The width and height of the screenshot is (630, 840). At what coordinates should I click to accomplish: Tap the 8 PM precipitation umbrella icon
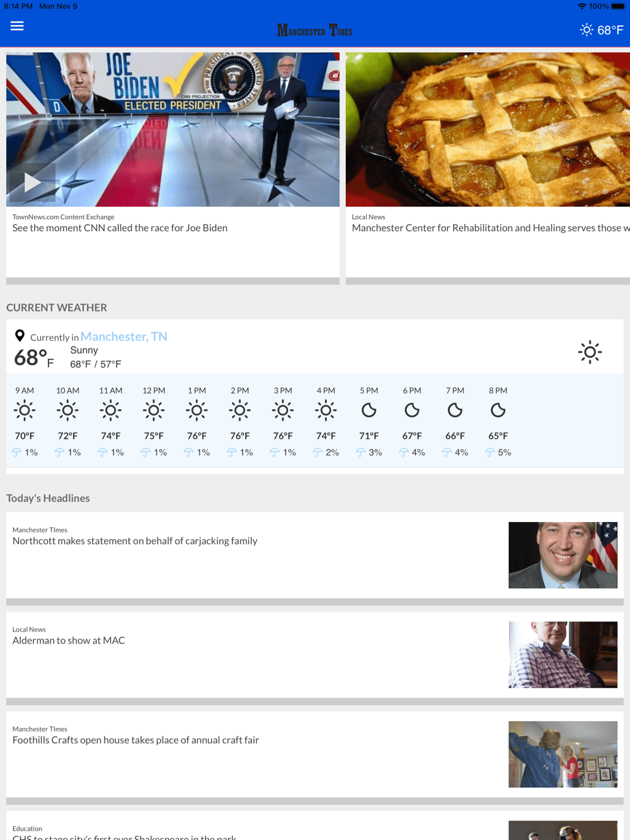[x=490, y=452]
